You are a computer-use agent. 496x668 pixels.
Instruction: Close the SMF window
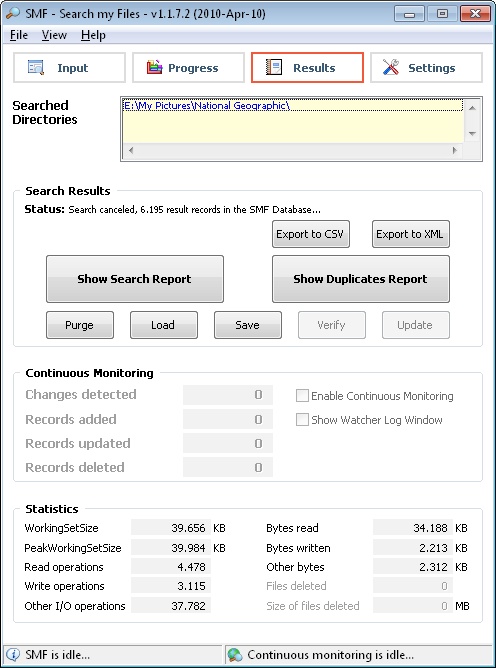click(475, 14)
